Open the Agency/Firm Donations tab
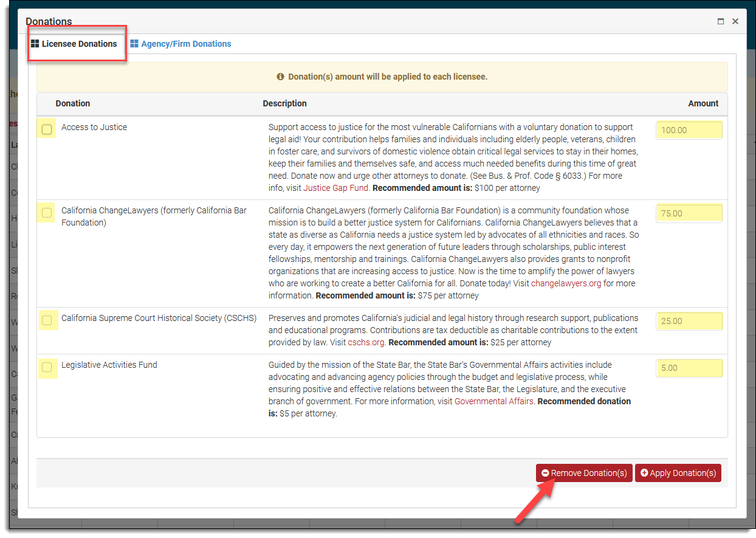Screen dimensions: 756x538 (180, 44)
